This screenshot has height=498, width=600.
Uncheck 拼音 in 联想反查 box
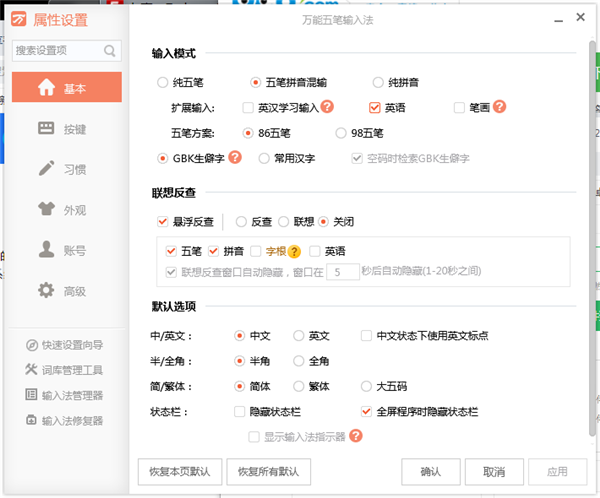click(214, 251)
